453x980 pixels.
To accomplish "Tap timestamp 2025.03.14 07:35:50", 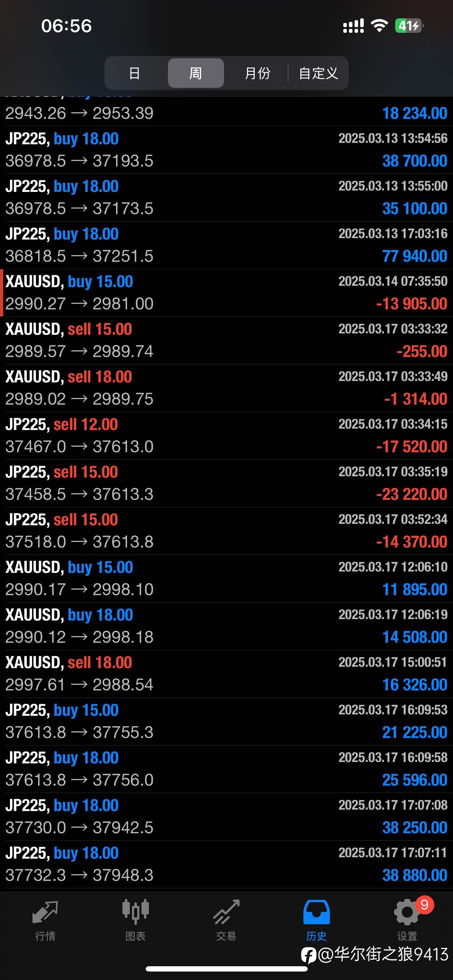I will (393, 281).
